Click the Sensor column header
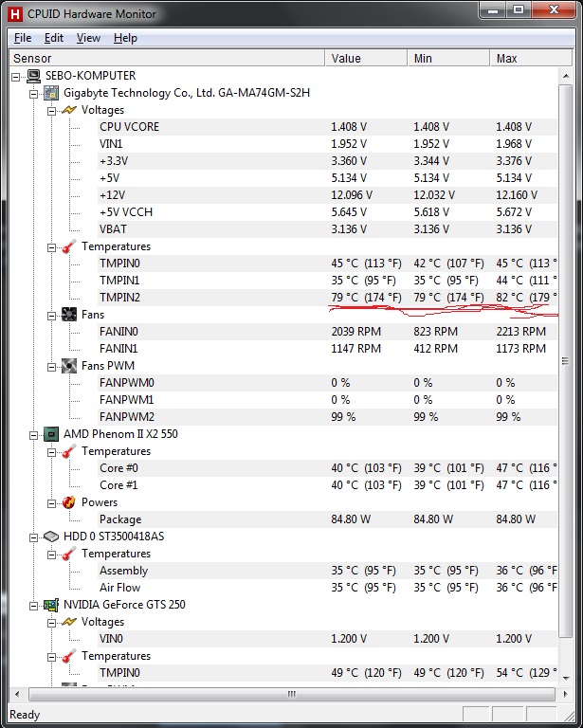This screenshot has height=728, width=583. coord(167,59)
